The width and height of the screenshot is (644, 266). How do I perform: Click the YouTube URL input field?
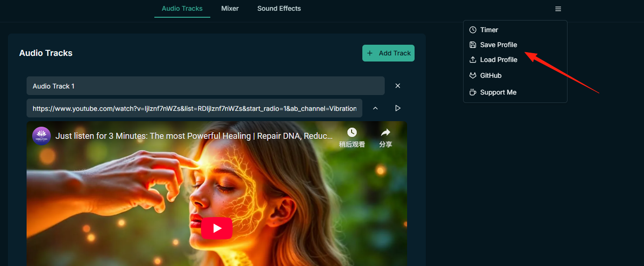194,108
